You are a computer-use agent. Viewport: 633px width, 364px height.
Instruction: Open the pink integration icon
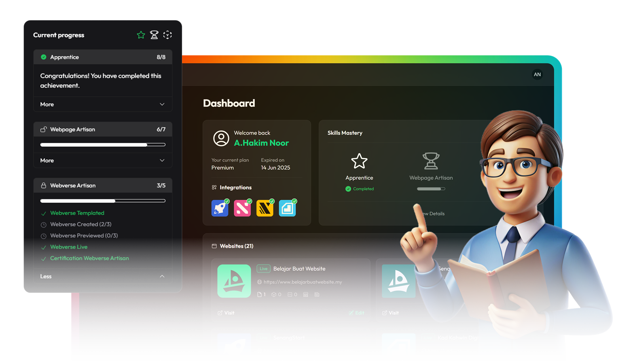point(242,208)
